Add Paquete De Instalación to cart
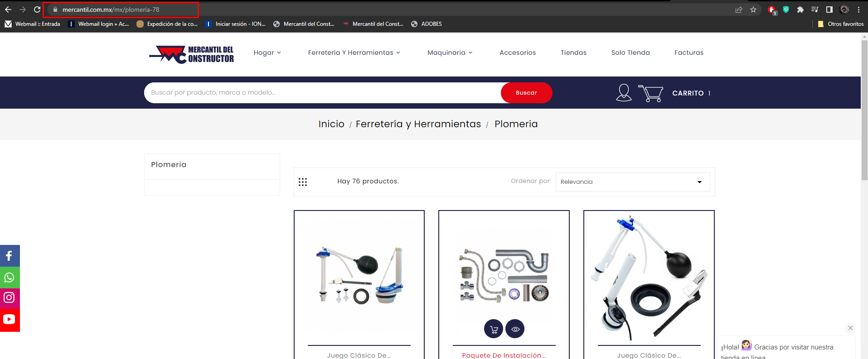Image resolution: width=868 pixels, height=359 pixels. (494, 329)
